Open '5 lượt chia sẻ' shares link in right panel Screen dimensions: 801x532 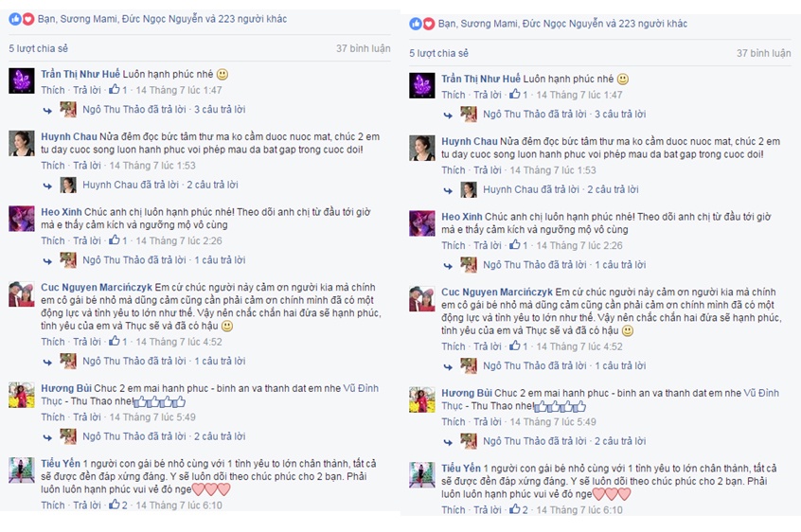coord(438,53)
